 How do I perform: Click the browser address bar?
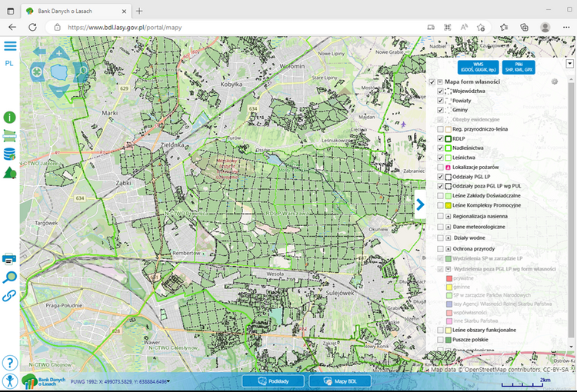point(231,27)
